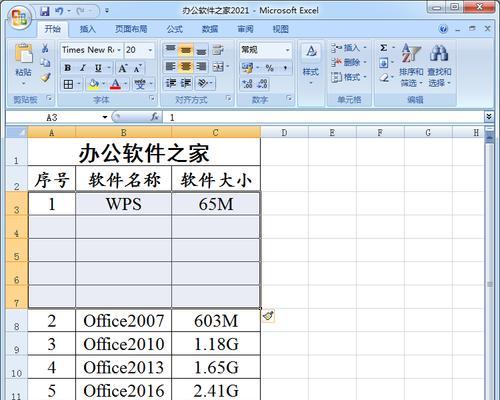
Task: Select the Office2007 cell
Action: tap(123, 321)
